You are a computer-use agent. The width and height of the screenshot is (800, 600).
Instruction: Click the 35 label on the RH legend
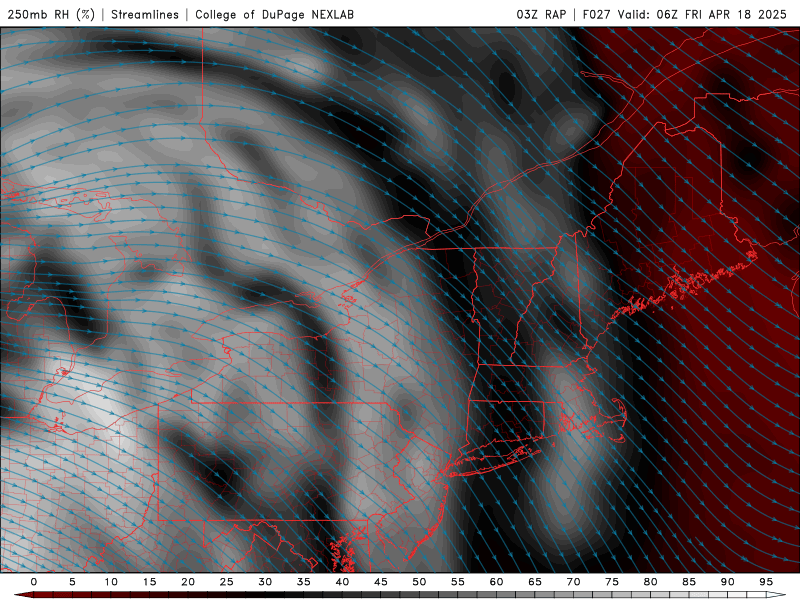304,582
